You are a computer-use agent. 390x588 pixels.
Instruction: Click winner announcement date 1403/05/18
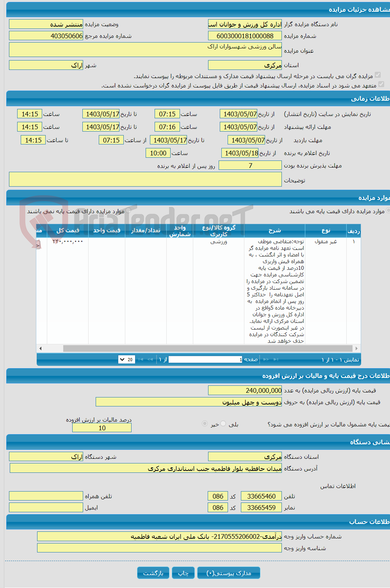(240, 153)
